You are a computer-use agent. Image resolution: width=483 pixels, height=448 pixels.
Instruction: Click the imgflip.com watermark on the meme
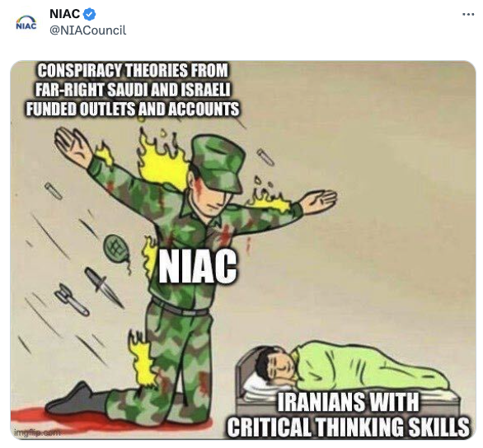click(37, 432)
